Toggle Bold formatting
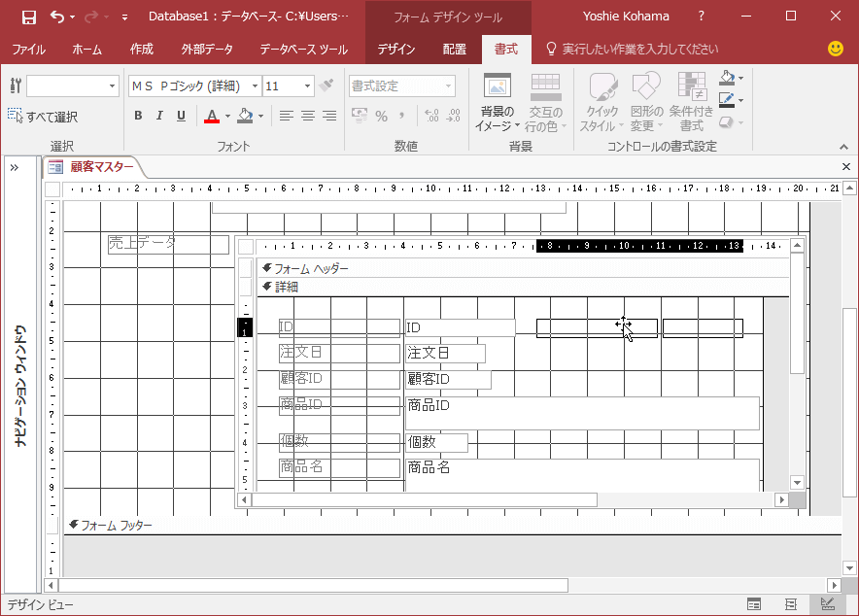The height and width of the screenshot is (616, 859). pos(138,116)
